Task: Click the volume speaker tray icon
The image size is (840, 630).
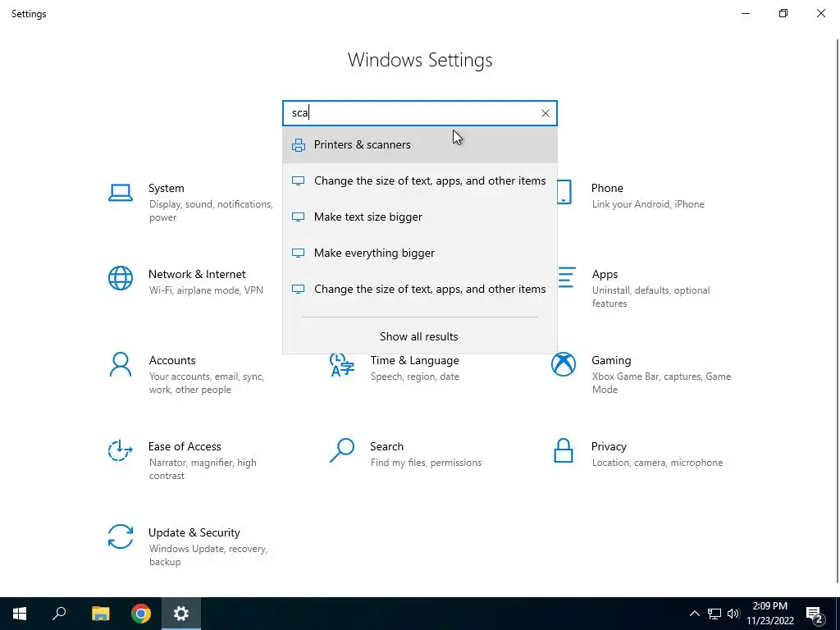Action: click(733, 614)
